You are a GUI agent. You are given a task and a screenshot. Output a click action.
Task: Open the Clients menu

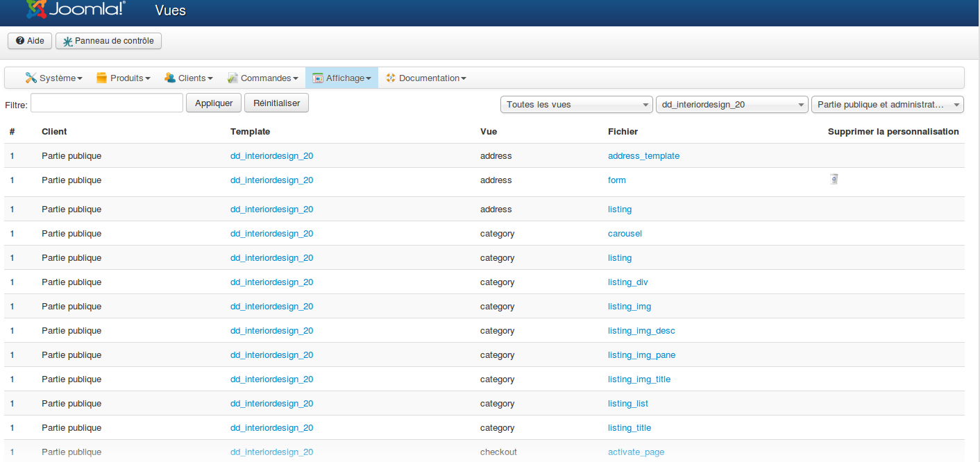[x=189, y=78]
